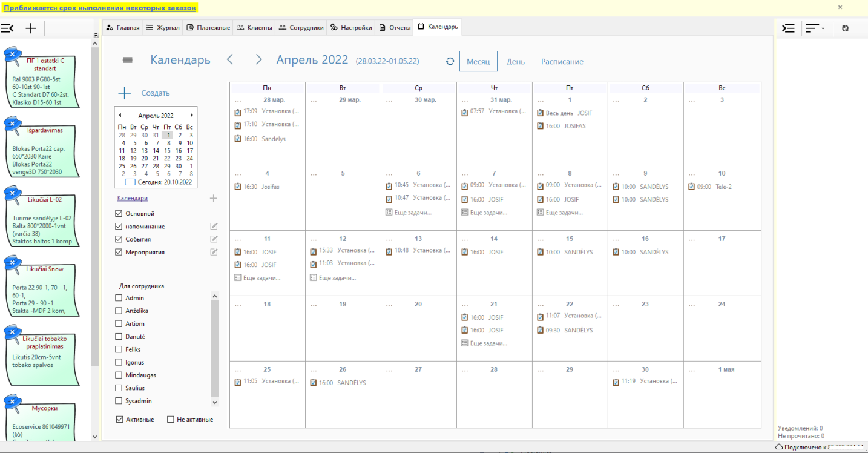Refresh the calendar with the sync icon
Image resolution: width=868 pixels, height=453 pixels.
point(449,61)
